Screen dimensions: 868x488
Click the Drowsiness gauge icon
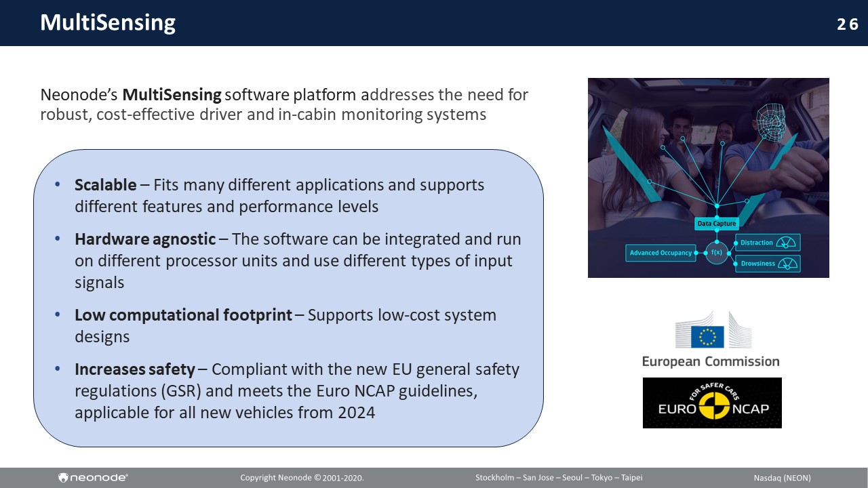pos(787,264)
